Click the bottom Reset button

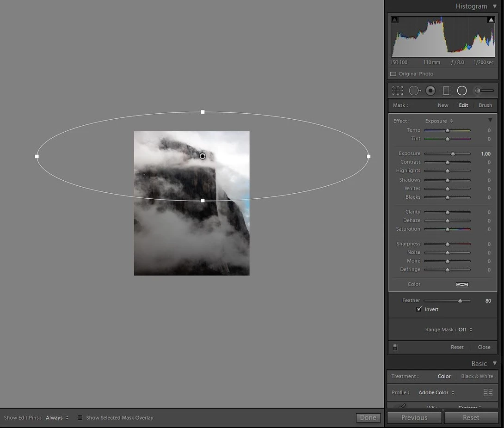point(471,418)
